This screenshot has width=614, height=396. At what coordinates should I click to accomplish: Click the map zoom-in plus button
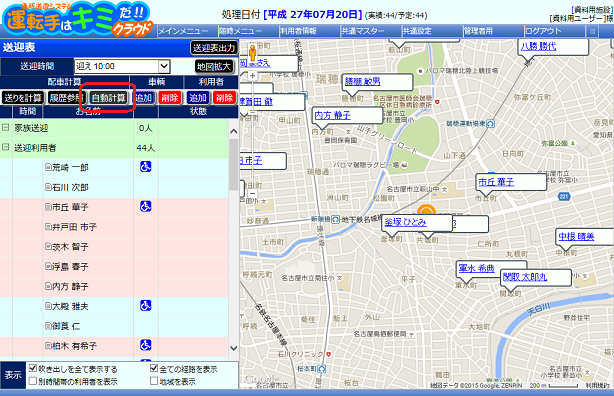pos(253,76)
